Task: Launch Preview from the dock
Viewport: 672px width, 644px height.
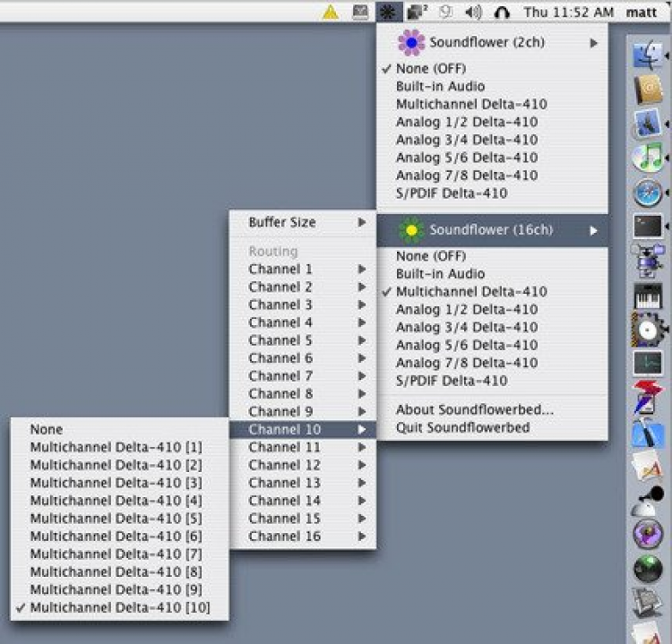Action: (x=648, y=124)
